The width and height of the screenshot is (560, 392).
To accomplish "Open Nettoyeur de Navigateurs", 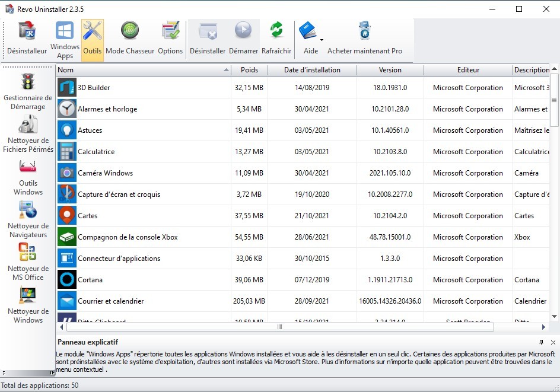I will point(28,219).
